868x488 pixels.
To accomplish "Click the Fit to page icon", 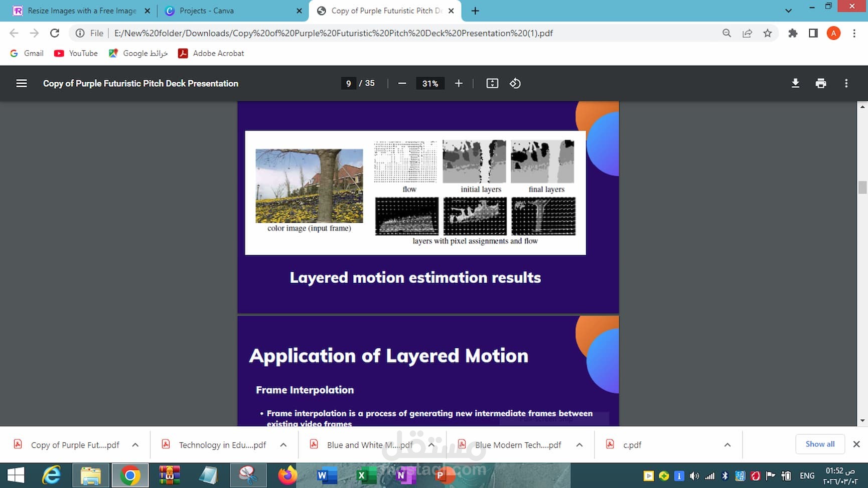I will pyautogui.click(x=492, y=83).
